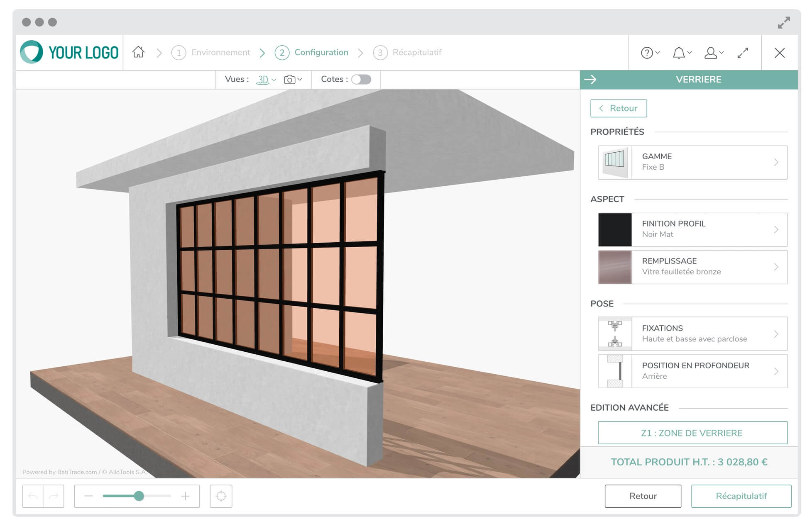The width and height of the screenshot is (812, 526).
Task: Click the redo arrow button
Action: [x=54, y=496]
